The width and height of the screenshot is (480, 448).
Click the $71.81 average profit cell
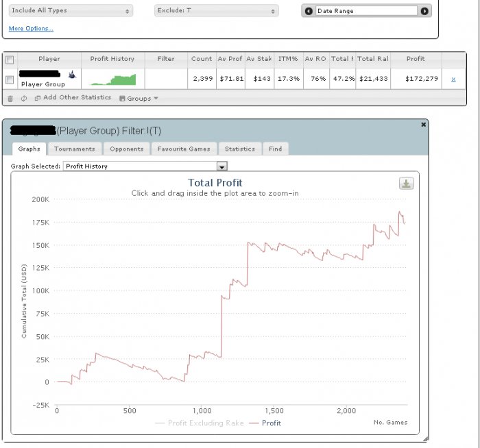(231, 79)
